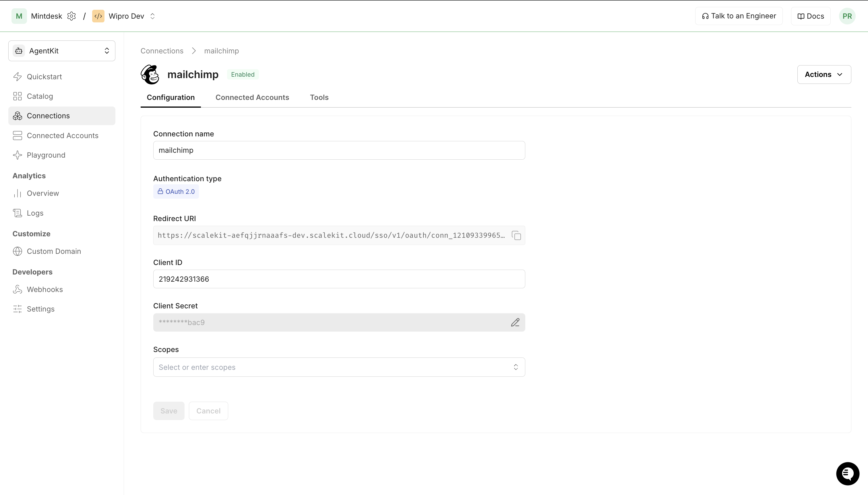
Task: Click the mailchimp page heading
Action: coord(193,74)
